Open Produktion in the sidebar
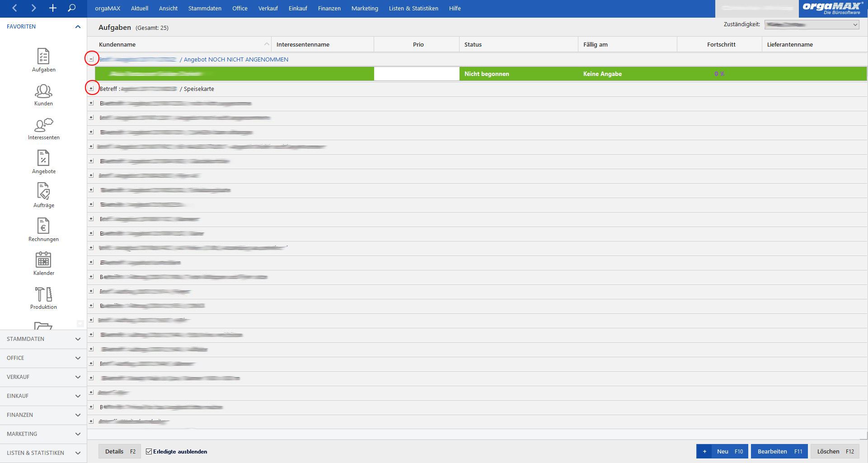The width and height of the screenshot is (868, 463). click(44, 298)
